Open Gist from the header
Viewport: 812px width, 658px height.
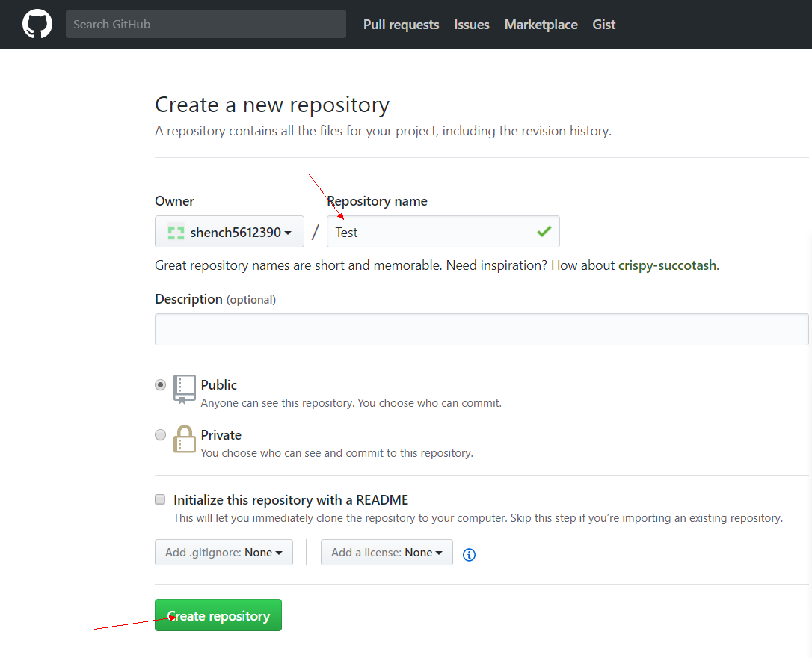(604, 25)
